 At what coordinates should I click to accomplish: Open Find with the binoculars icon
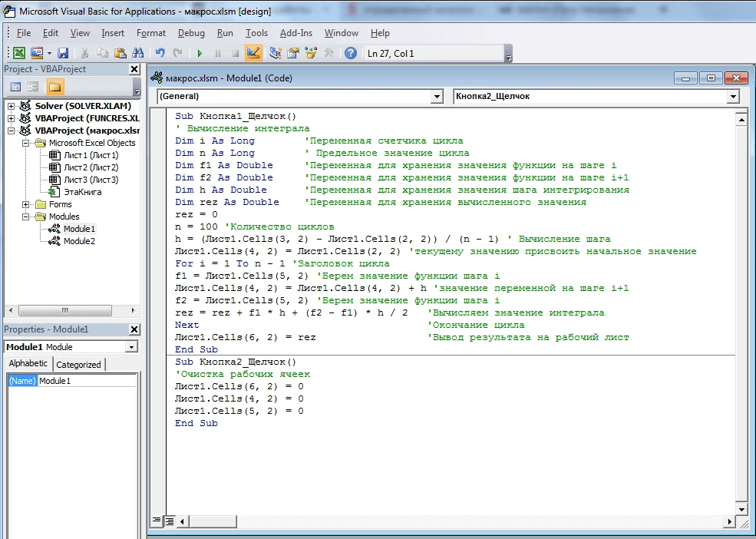coord(138,53)
